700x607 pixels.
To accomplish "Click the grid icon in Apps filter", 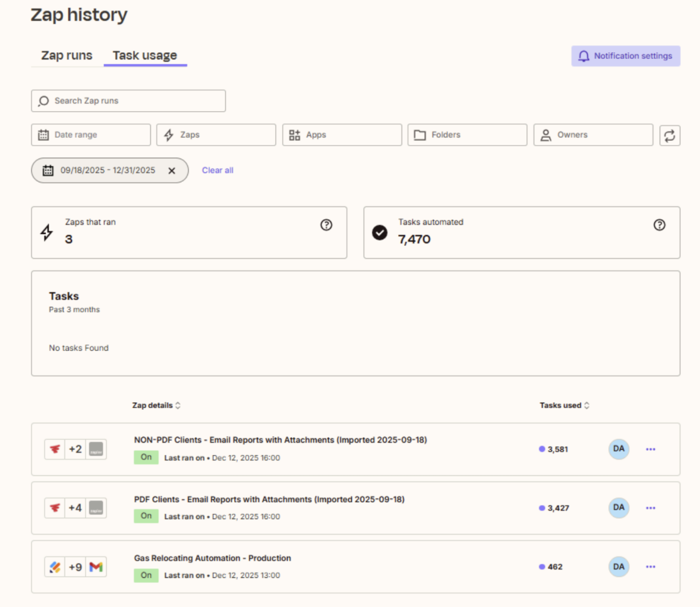I will click(x=294, y=135).
